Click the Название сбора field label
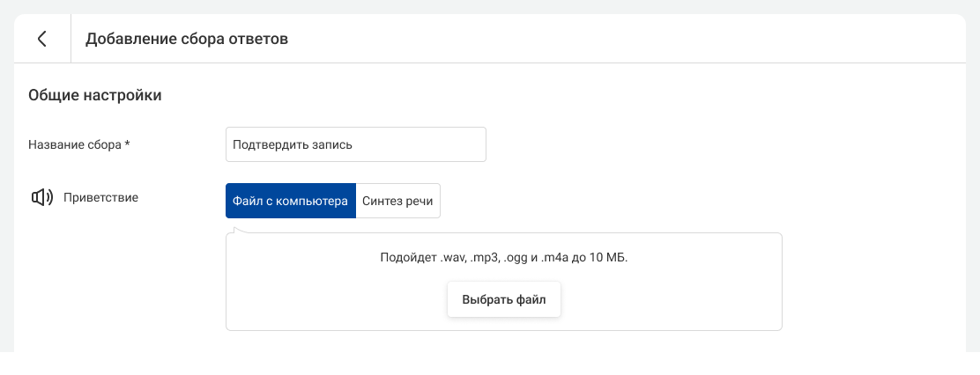Image resolution: width=980 pixels, height=375 pixels. coord(74,144)
